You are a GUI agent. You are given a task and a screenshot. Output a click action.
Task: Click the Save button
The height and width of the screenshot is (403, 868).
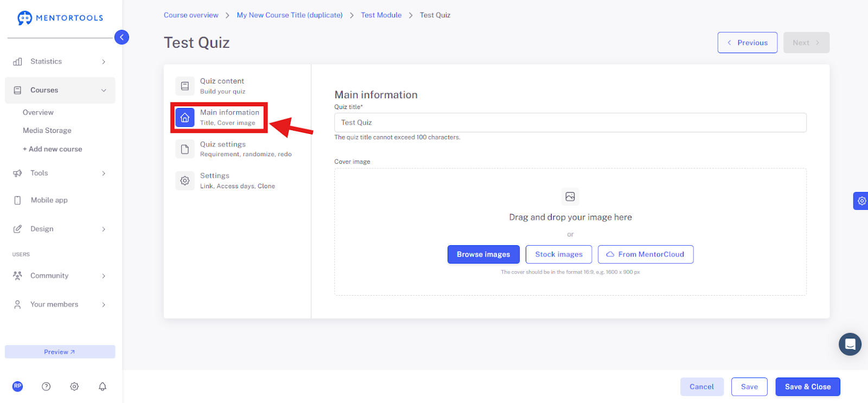749,387
